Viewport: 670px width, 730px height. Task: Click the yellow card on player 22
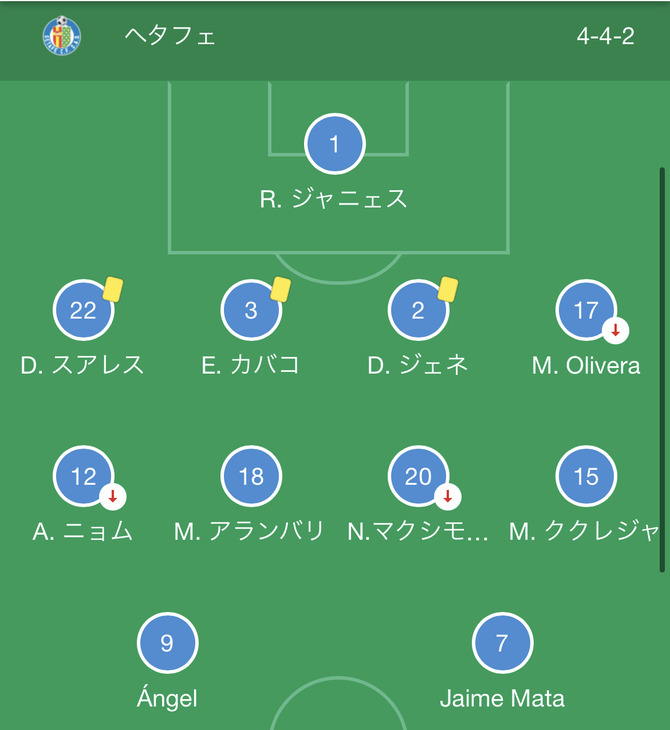pos(113,290)
